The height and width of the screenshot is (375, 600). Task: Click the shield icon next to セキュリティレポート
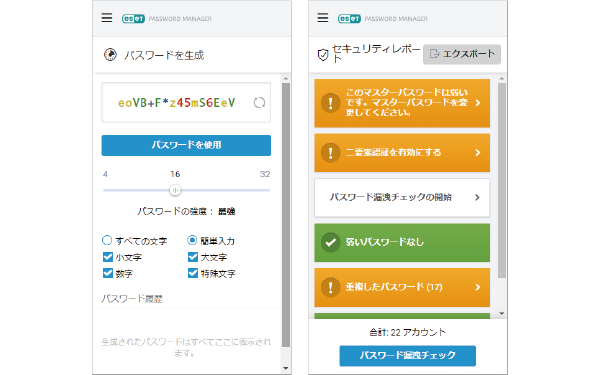[x=323, y=55]
